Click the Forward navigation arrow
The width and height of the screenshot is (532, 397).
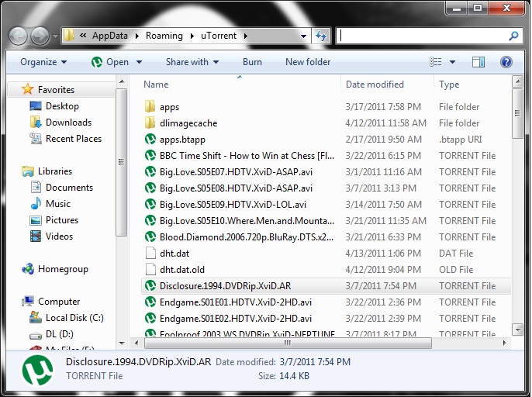pyautogui.click(x=40, y=36)
